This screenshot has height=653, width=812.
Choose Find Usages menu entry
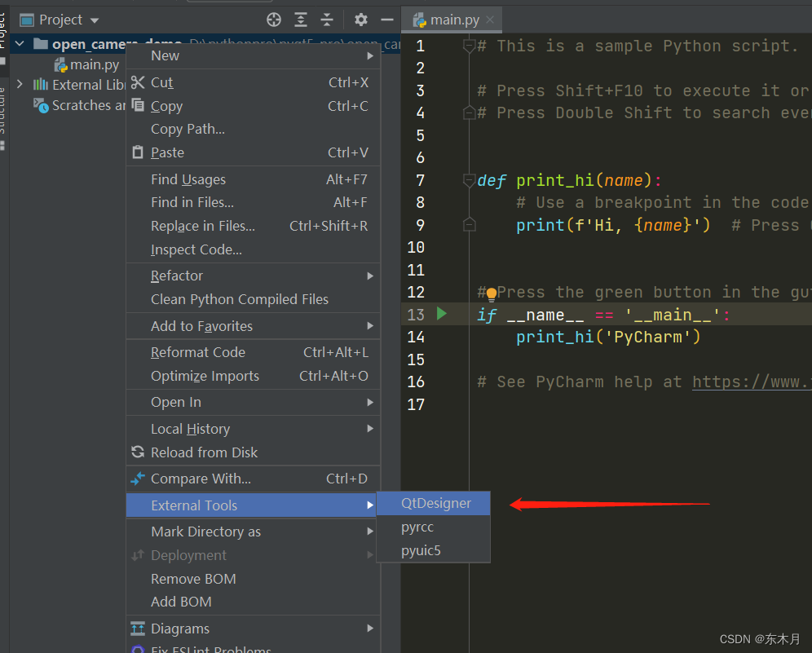254,179
